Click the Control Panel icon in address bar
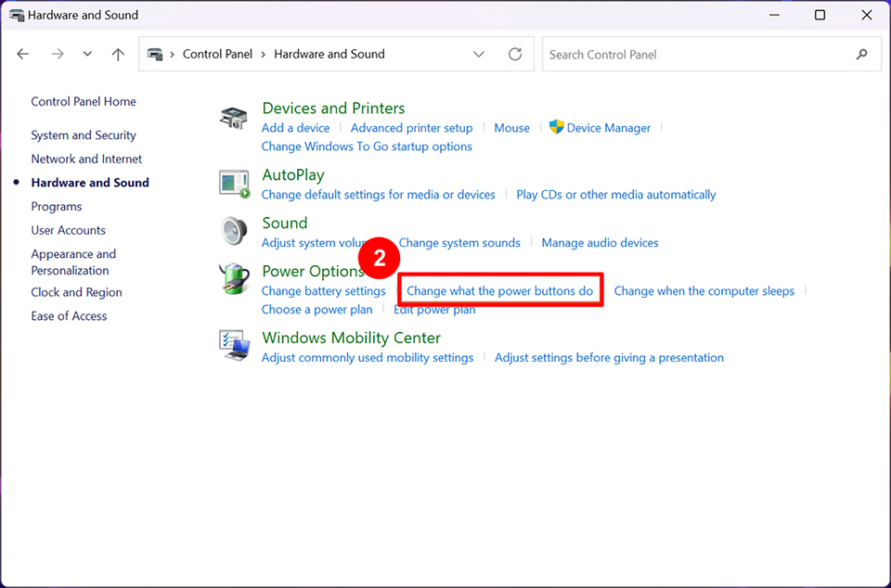The image size is (891, 588). 155,54
